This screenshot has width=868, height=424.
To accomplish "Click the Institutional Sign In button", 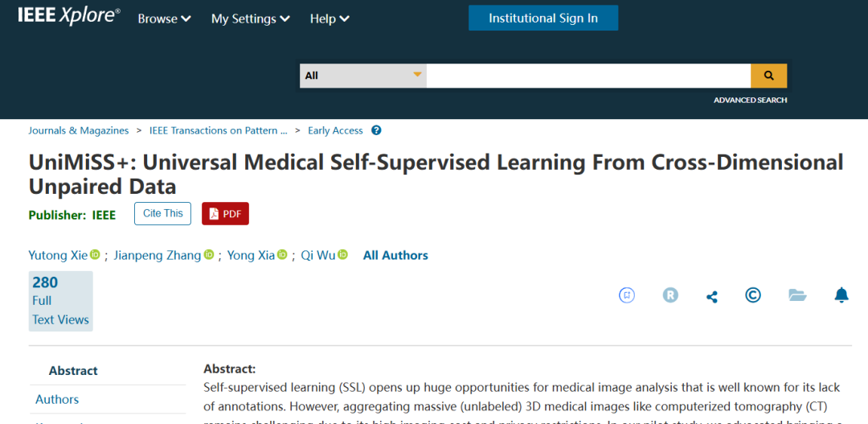I will 543,18.
